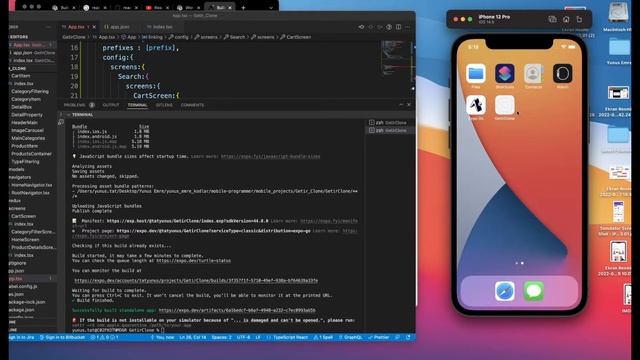Open new browser tab with plus button
The height and width of the screenshot is (360, 640).
click(243, 7)
